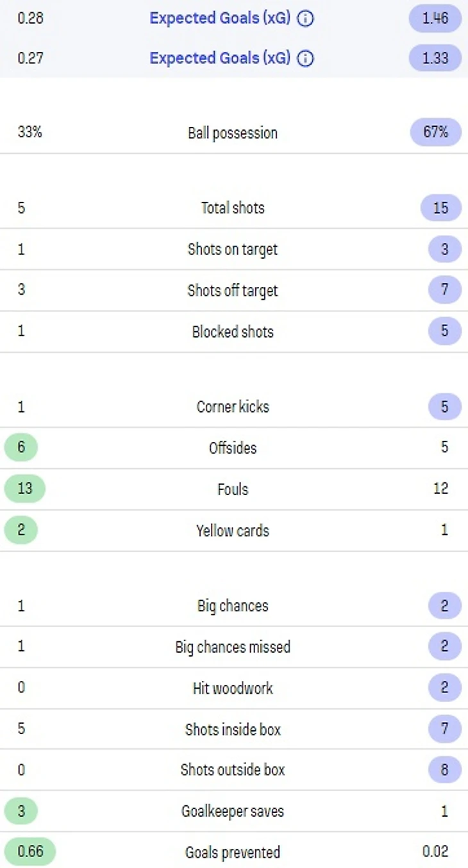Image resolution: width=468 pixels, height=868 pixels.
Task: Click the green Offsides value 6 badge
Action: coord(21,448)
